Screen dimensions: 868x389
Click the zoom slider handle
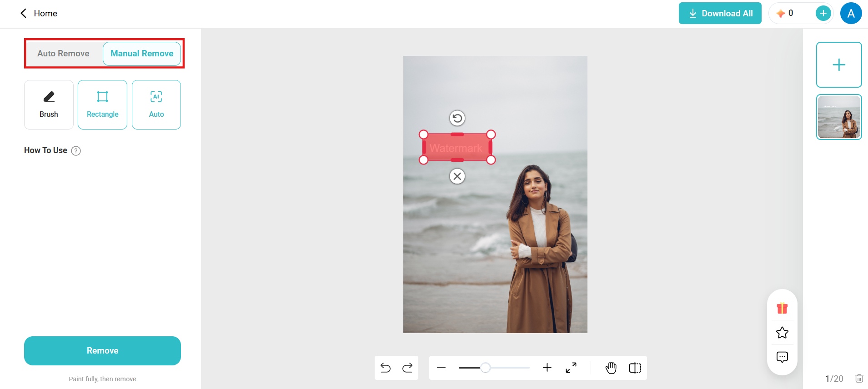click(486, 368)
